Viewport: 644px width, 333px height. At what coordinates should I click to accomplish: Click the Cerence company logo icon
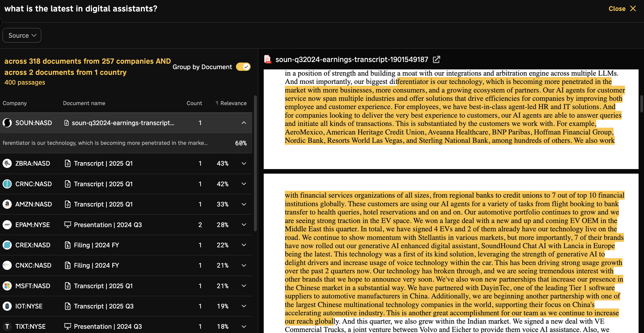tap(7, 184)
